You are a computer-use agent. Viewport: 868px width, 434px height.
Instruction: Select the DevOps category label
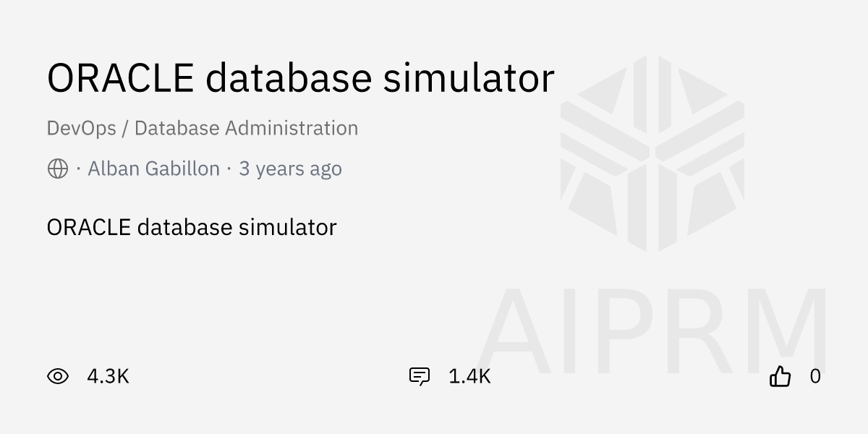(x=81, y=129)
